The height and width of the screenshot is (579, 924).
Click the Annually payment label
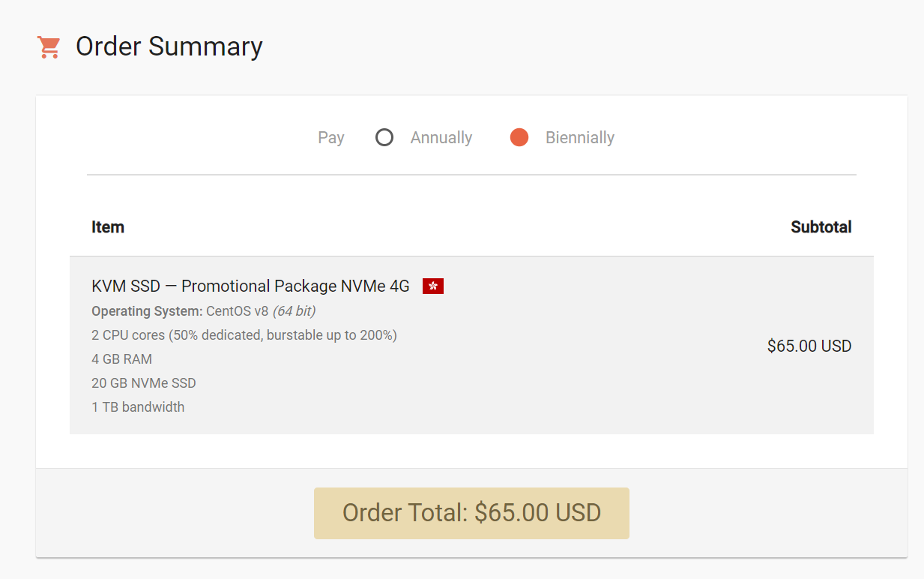tap(441, 138)
